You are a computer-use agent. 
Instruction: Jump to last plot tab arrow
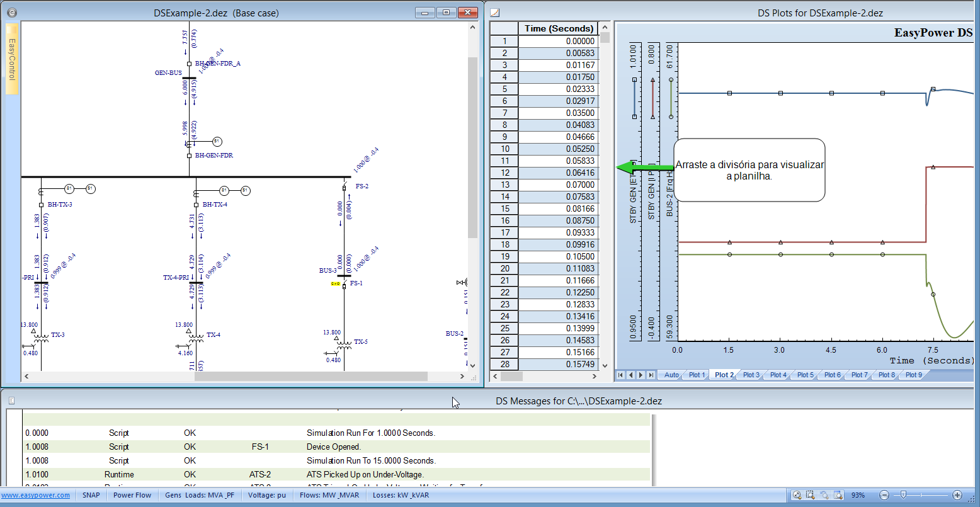click(x=651, y=375)
